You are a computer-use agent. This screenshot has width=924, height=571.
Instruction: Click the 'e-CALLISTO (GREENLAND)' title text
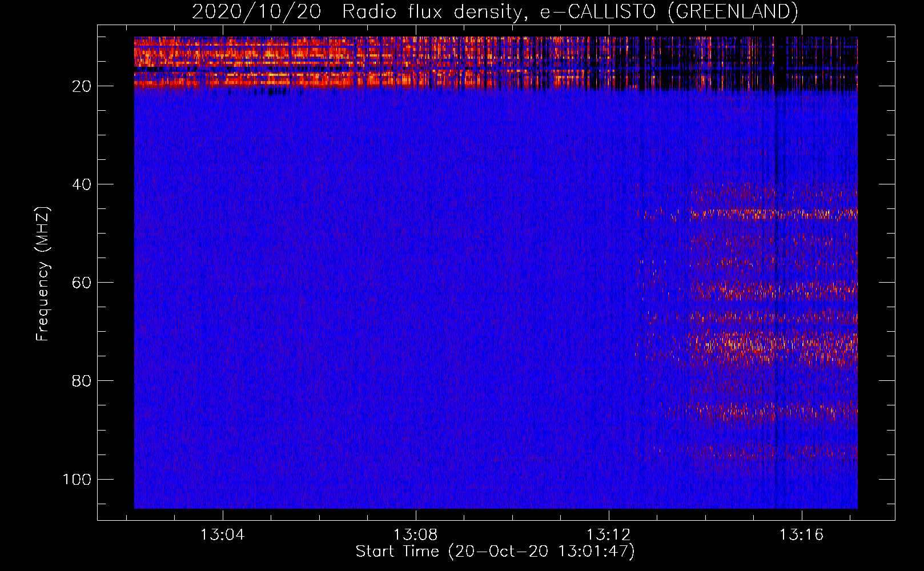click(x=669, y=11)
